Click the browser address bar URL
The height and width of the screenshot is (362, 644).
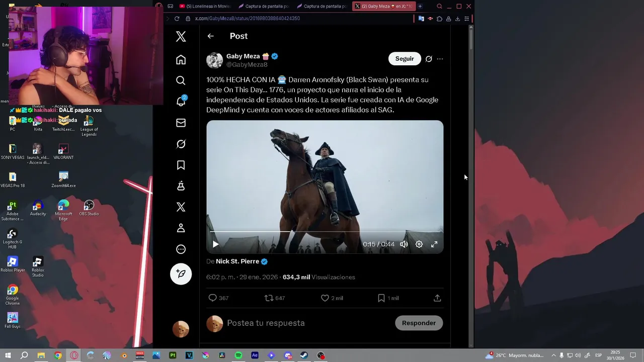click(x=248, y=19)
